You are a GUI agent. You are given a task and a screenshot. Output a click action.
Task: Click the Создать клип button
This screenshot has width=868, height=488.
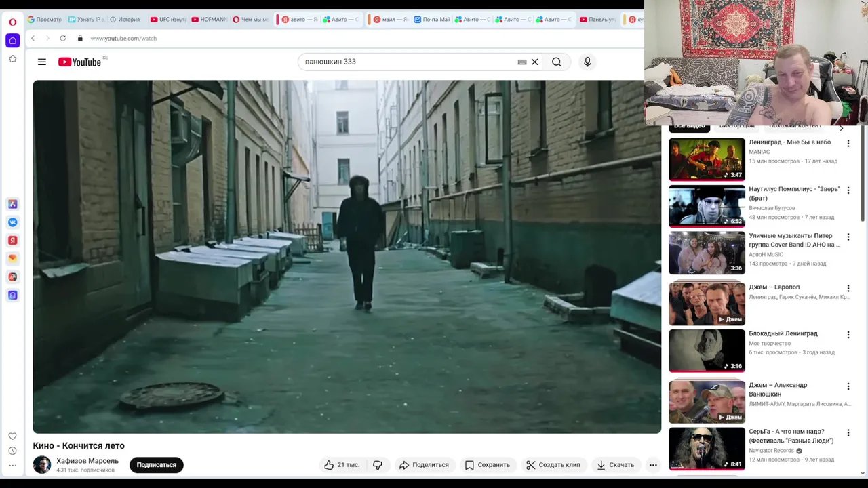click(553, 464)
